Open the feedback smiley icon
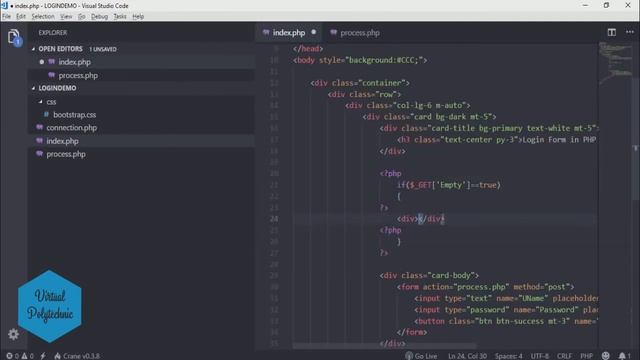 point(606,356)
